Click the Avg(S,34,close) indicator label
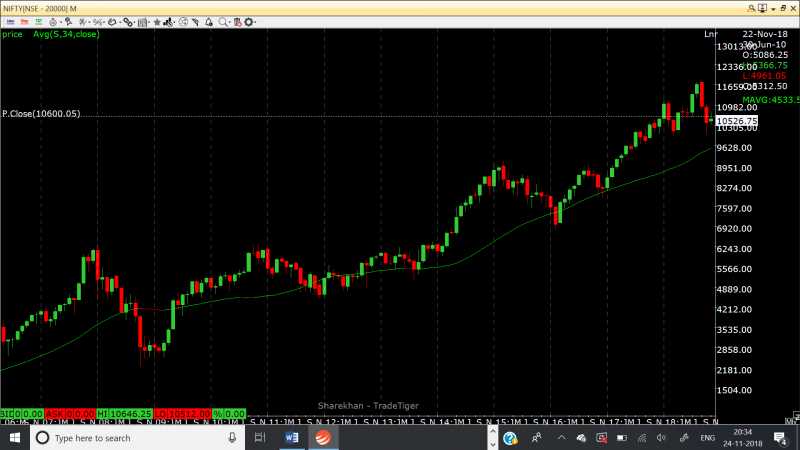This screenshot has height=450, width=800. 66,34
